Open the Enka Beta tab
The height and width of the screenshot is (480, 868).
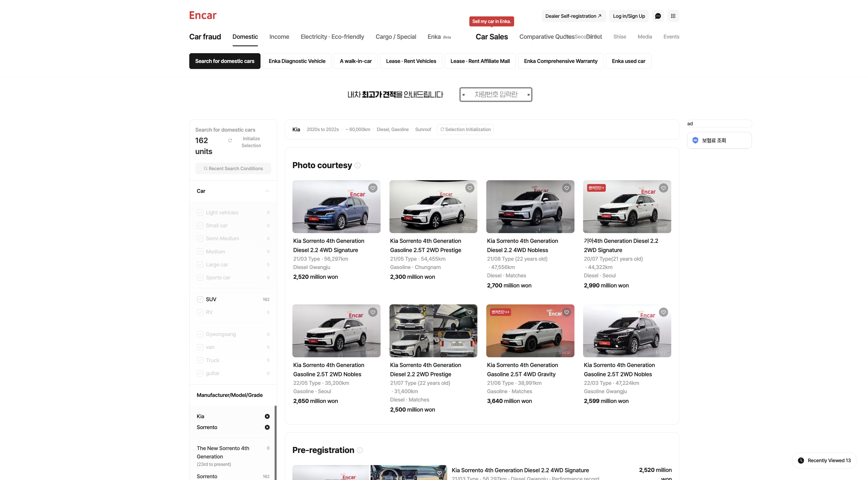click(439, 37)
